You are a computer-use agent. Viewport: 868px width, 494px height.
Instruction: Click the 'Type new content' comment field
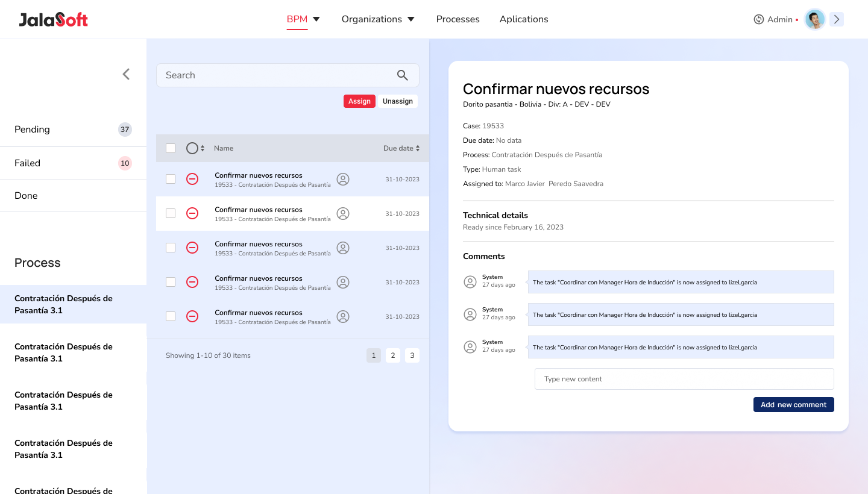coord(684,379)
